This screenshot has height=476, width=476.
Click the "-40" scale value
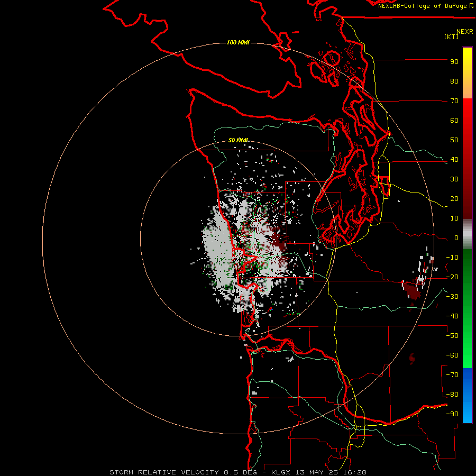pyautogui.click(x=452, y=316)
